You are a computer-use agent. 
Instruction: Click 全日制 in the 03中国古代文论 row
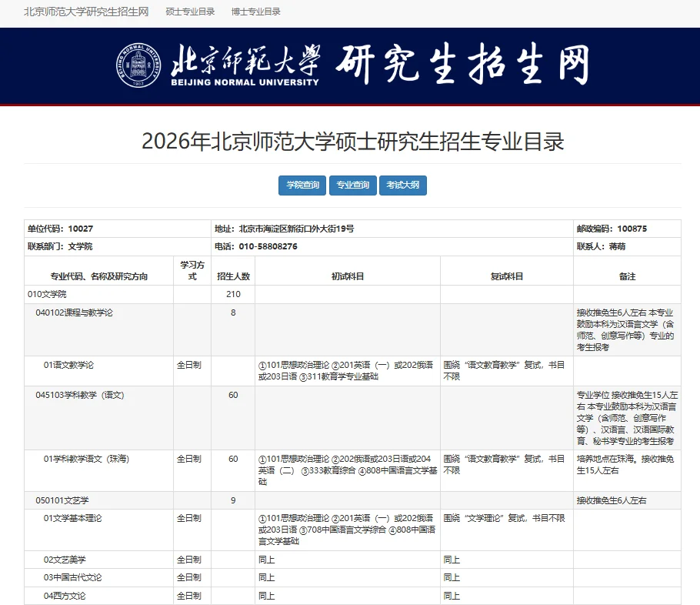pyautogui.click(x=188, y=578)
